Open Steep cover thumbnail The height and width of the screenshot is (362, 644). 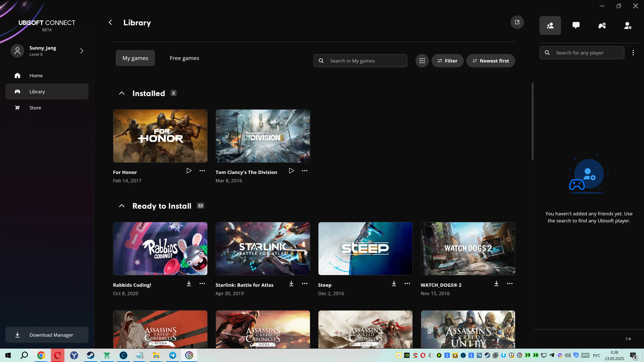[x=365, y=249]
